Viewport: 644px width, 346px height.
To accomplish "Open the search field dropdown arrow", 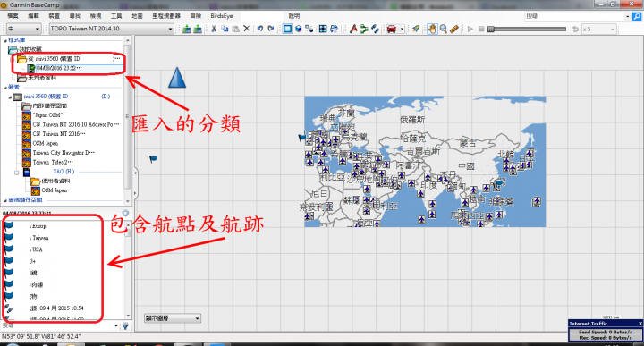I will point(628,16).
